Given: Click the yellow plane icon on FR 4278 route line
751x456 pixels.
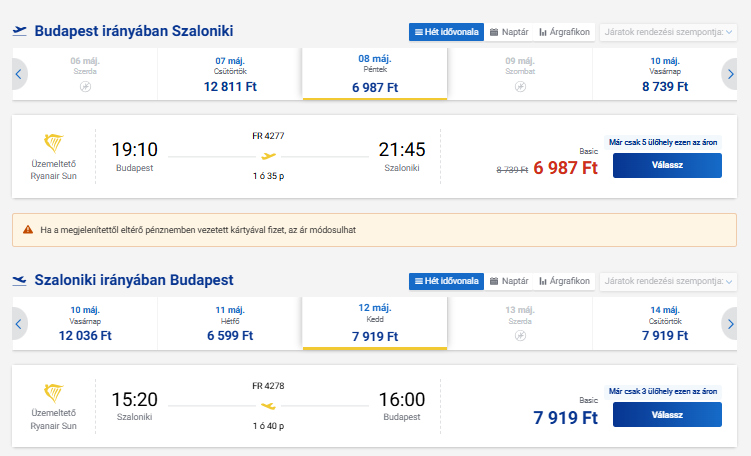Looking at the screenshot, I should point(268,406).
